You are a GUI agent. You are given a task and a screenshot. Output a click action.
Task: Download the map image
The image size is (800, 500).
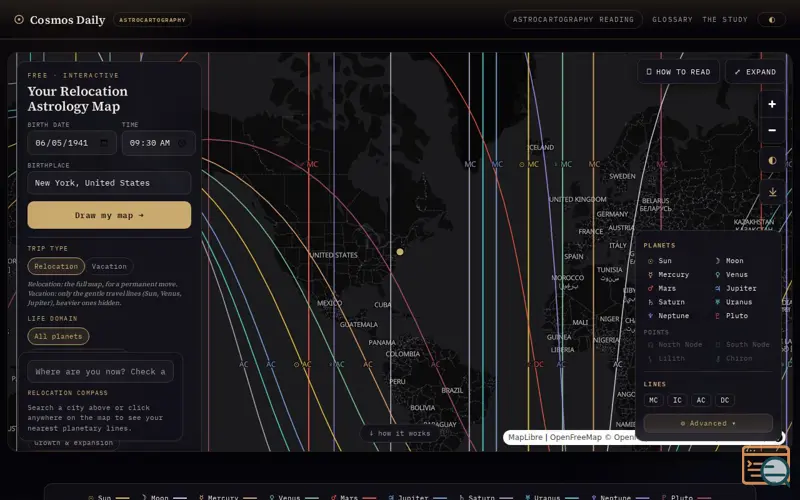(x=772, y=192)
